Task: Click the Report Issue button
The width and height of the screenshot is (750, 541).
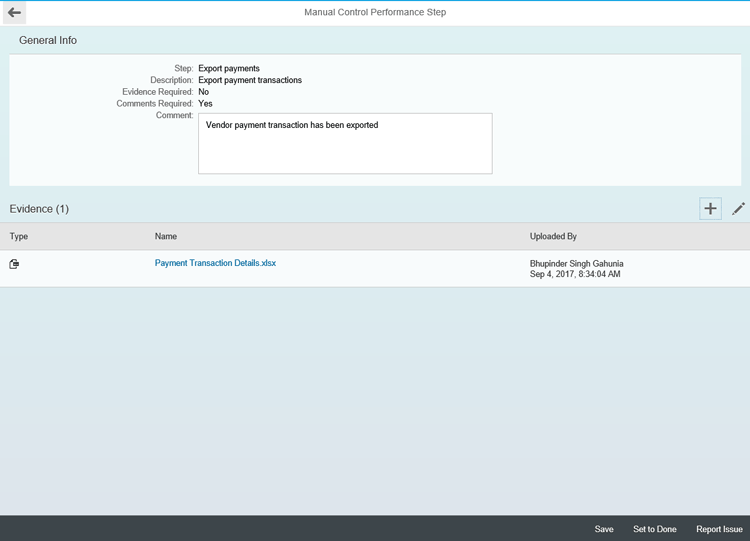Action: point(719,529)
